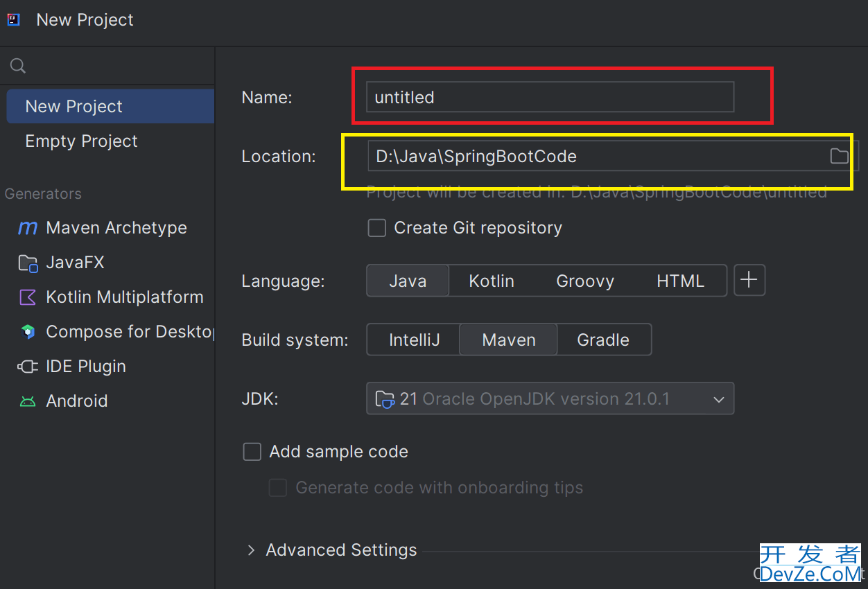
Task: Click the Add sample code label text
Action: click(338, 452)
